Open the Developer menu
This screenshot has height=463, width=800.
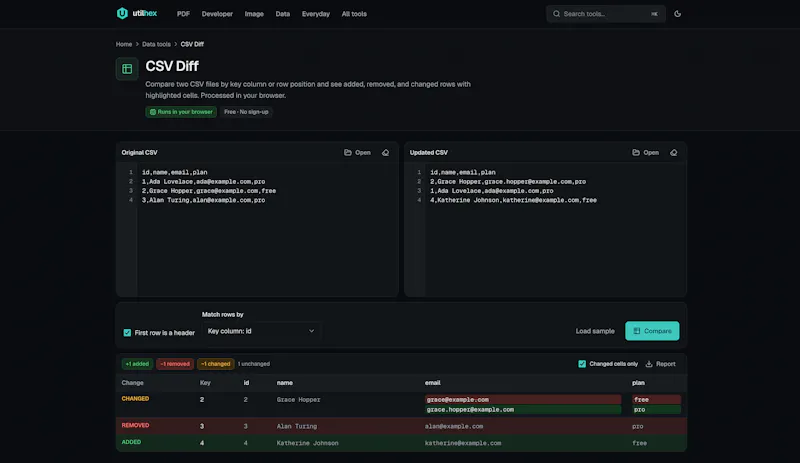pyautogui.click(x=217, y=14)
